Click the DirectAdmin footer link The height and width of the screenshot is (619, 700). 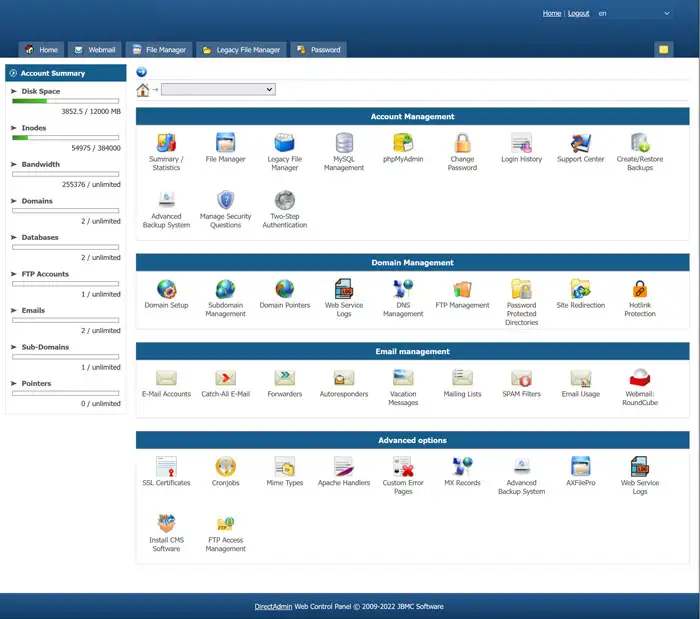[273, 607]
